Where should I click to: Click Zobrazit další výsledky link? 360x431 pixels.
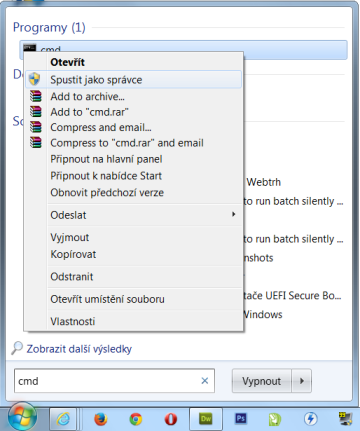[x=79, y=349]
